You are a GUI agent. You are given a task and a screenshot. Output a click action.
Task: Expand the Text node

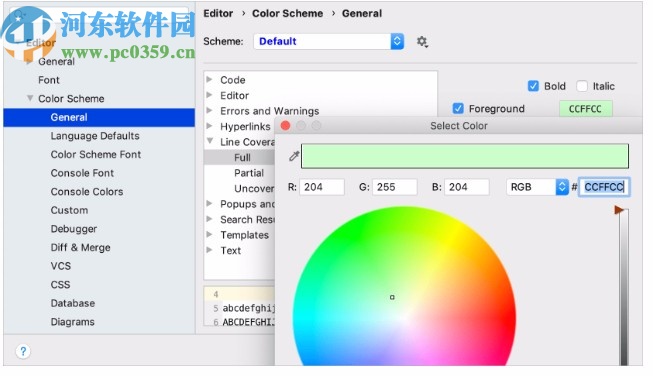pyautogui.click(x=209, y=249)
